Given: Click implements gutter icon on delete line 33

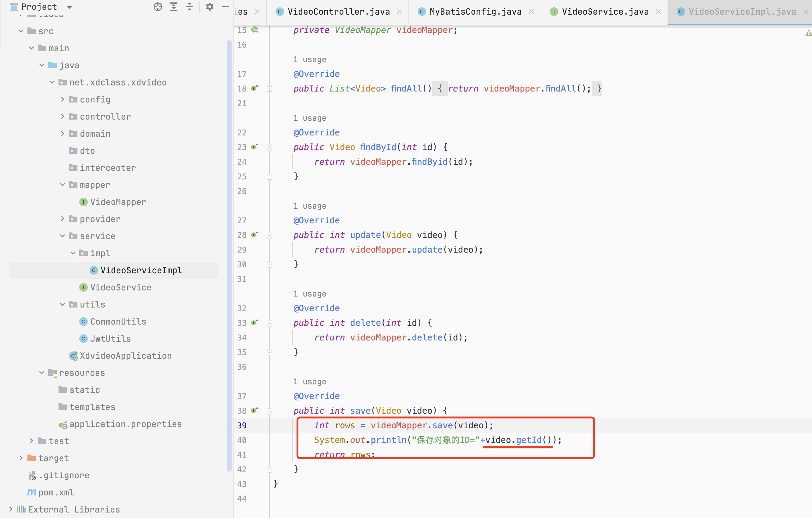Looking at the screenshot, I should (x=255, y=323).
